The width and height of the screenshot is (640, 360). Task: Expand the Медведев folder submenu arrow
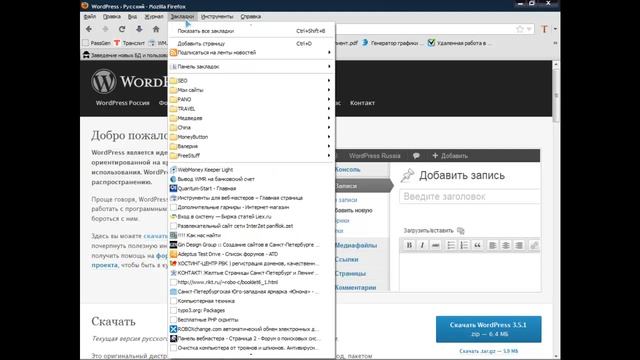pyautogui.click(x=329, y=118)
